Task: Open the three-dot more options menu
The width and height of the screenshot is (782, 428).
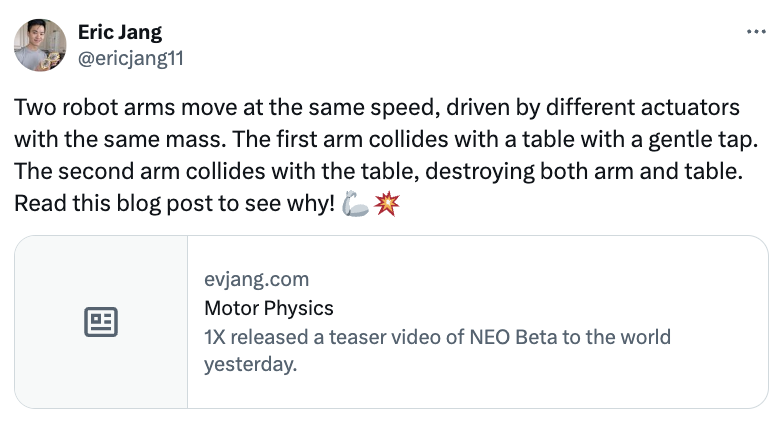Action: tap(756, 32)
